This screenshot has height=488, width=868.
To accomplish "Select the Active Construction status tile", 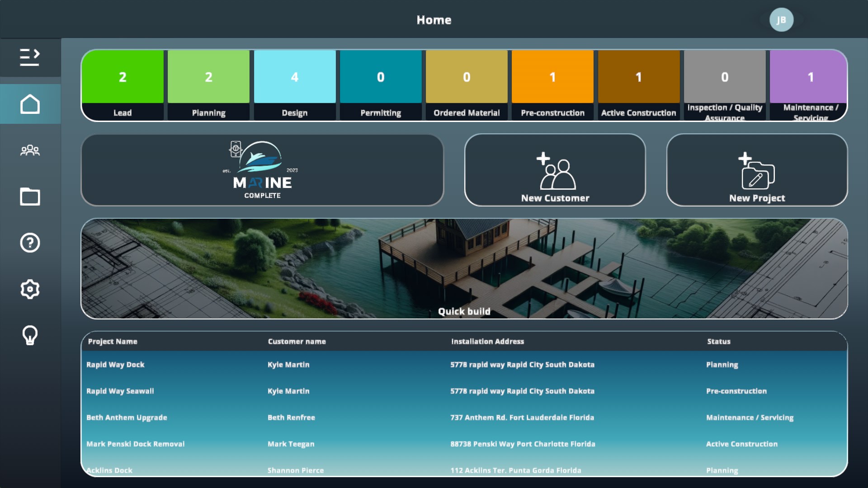I will point(638,85).
